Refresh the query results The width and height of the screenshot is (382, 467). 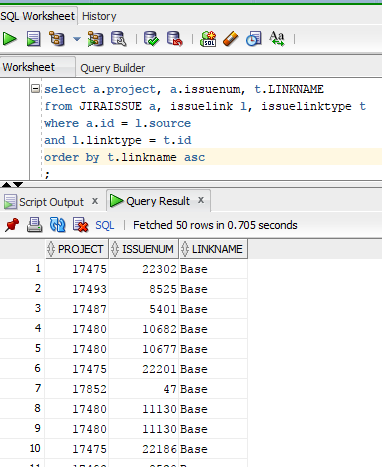click(x=57, y=225)
